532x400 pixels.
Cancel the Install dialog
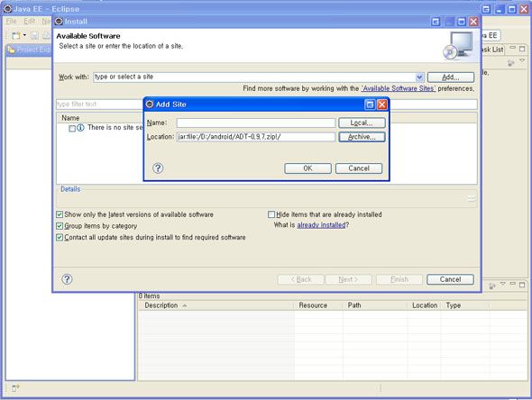(450, 279)
